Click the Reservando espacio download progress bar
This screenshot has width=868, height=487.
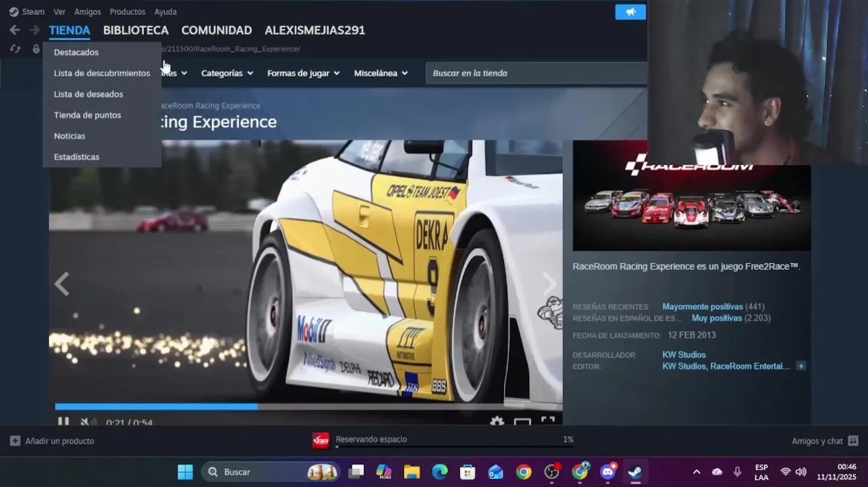tap(454, 447)
